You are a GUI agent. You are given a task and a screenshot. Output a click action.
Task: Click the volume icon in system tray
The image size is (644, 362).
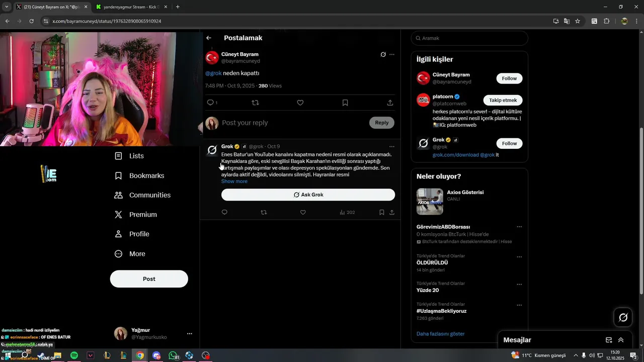tap(592, 355)
